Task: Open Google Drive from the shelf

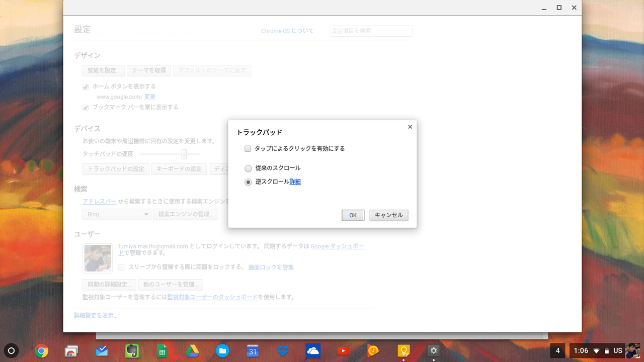Action: pos(192,351)
